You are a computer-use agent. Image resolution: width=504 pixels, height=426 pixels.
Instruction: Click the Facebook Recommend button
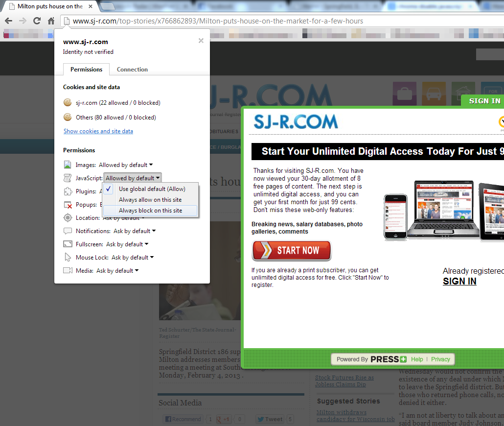(183, 419)
